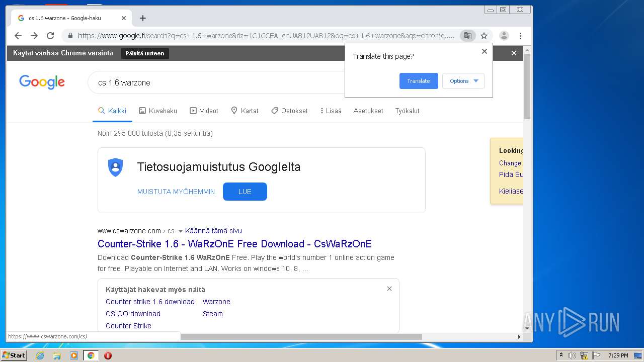
Task: Click Kieliase link in yellow box
Action: (x=511, y=191)
